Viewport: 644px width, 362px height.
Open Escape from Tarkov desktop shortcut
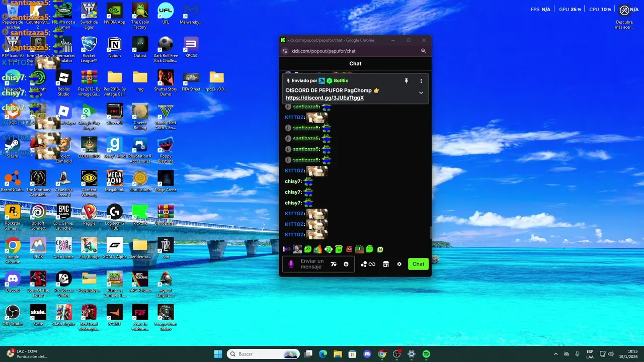[x=166, y=317]
